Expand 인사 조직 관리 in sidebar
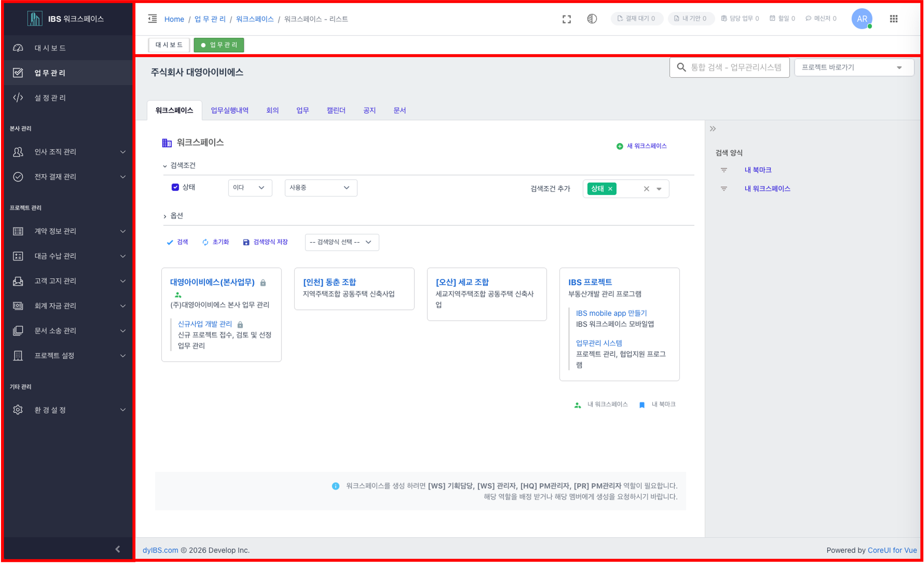This screenshot has width=924, height=563. coord(68,152)
